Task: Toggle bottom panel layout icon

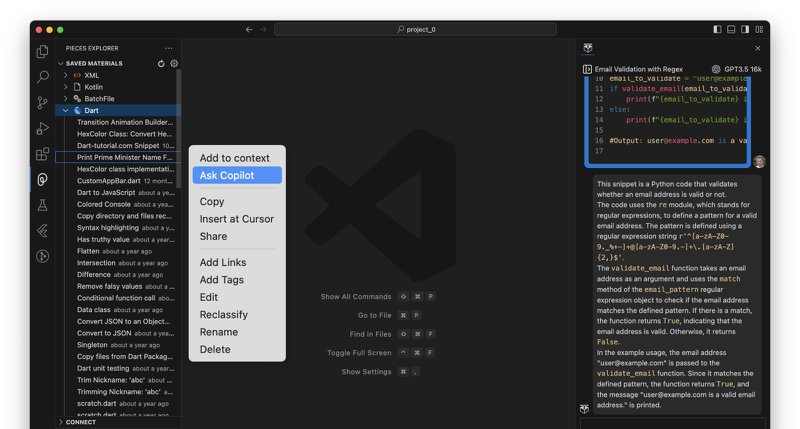Action: (x=731, y=30)
